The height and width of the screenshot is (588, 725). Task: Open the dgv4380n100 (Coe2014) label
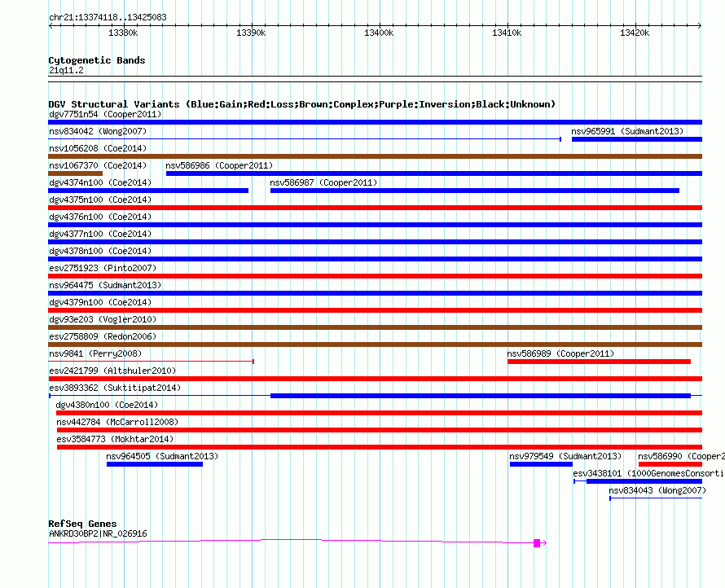tap(107, 405)
